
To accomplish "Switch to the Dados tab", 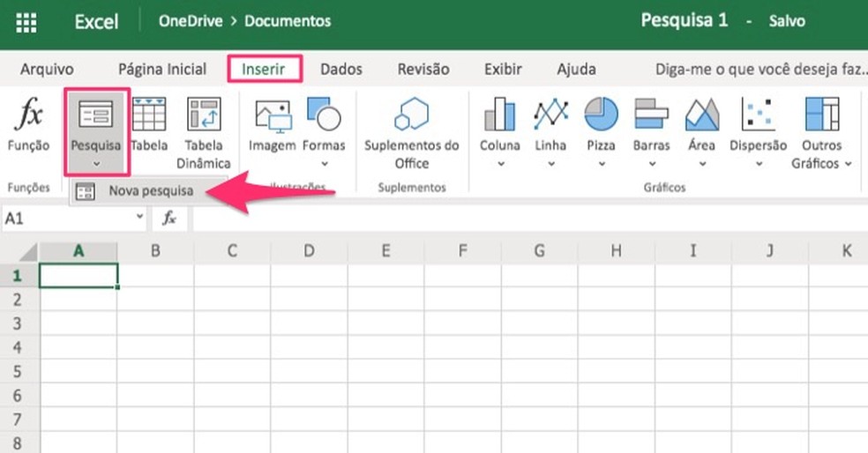I will (x=341, y=69).
